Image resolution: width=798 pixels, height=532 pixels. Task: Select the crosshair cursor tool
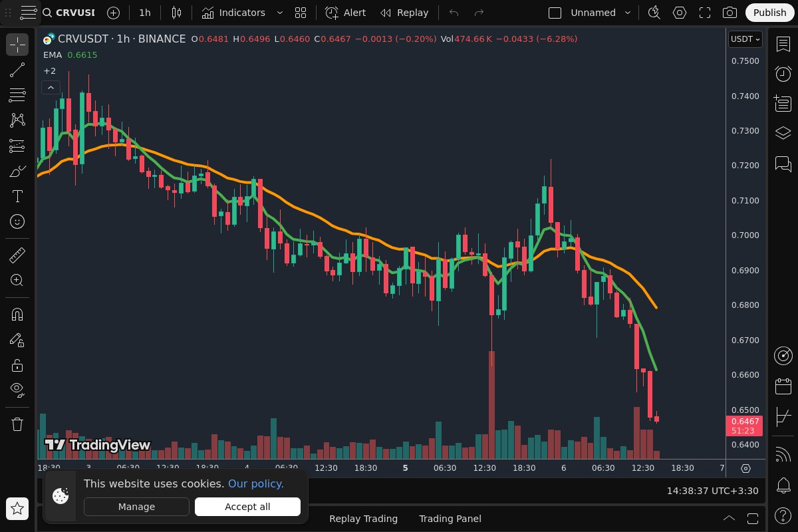[17, 45]
